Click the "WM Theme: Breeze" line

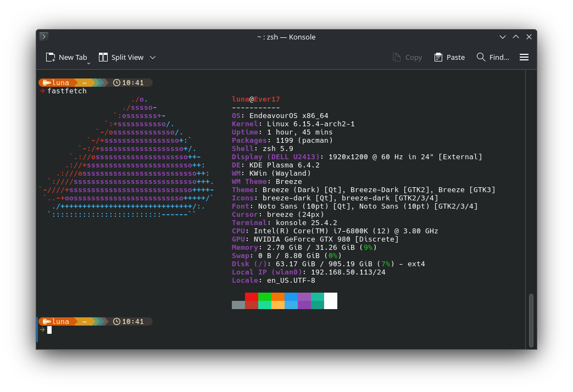[267, 182]
